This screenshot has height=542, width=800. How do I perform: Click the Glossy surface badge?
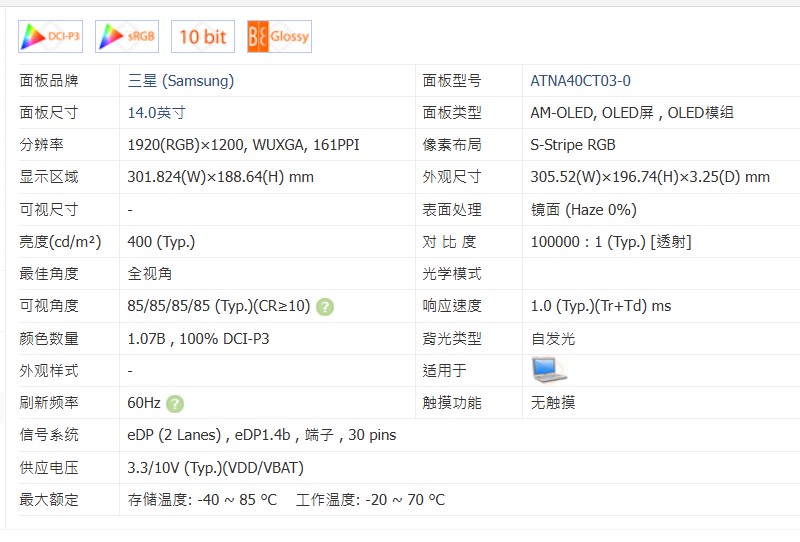[279, 36]
